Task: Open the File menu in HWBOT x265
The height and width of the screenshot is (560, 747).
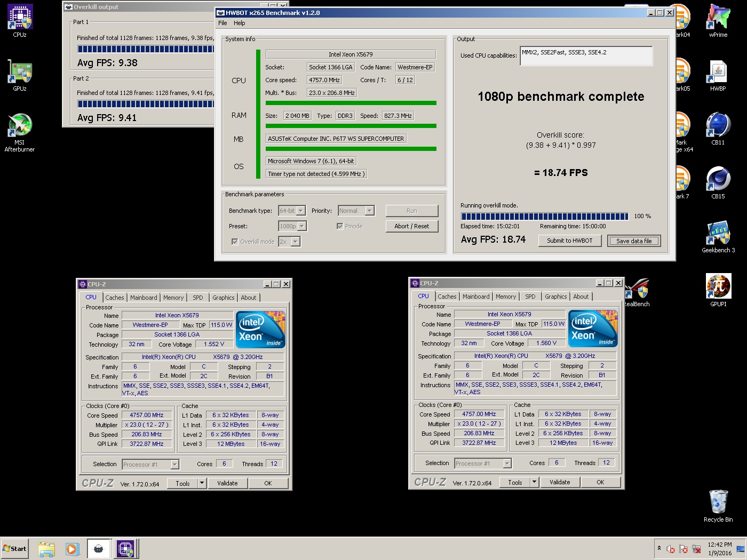Action: pos(222,23)
